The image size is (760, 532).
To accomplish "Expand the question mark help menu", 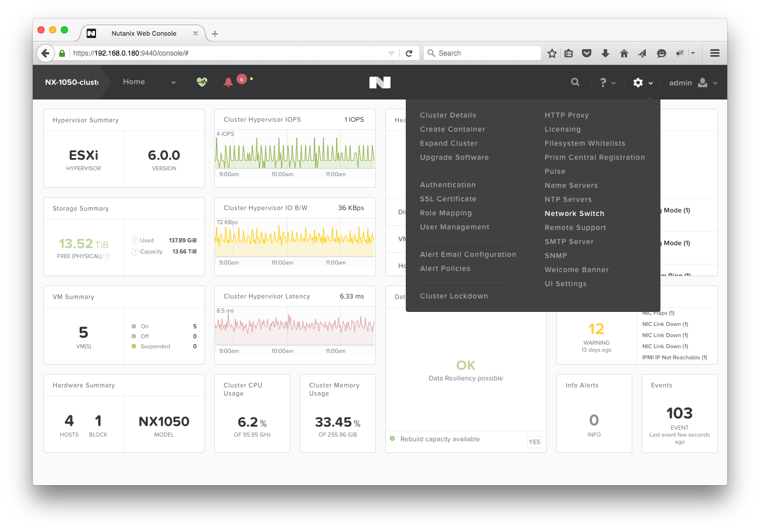I will (x=607, y=83).
